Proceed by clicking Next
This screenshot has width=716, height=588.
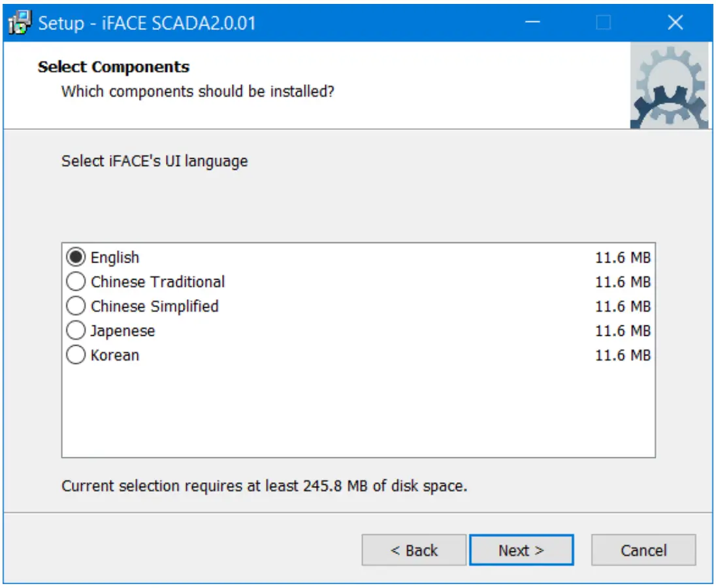pos(521,550)
